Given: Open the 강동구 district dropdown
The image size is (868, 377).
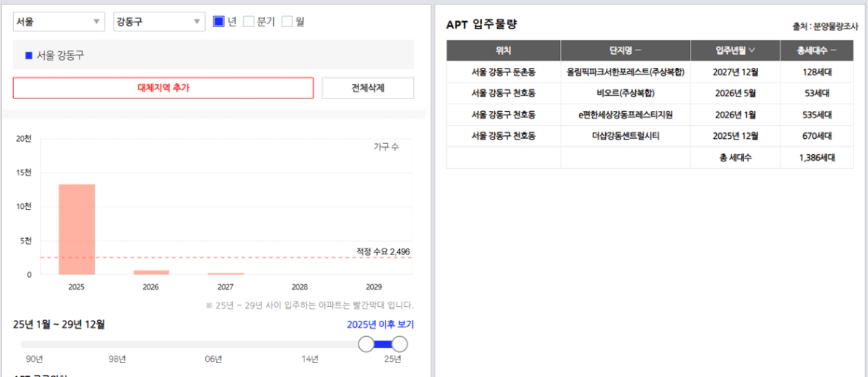Looking at the screenshot, I should click(x=159, y=22).
